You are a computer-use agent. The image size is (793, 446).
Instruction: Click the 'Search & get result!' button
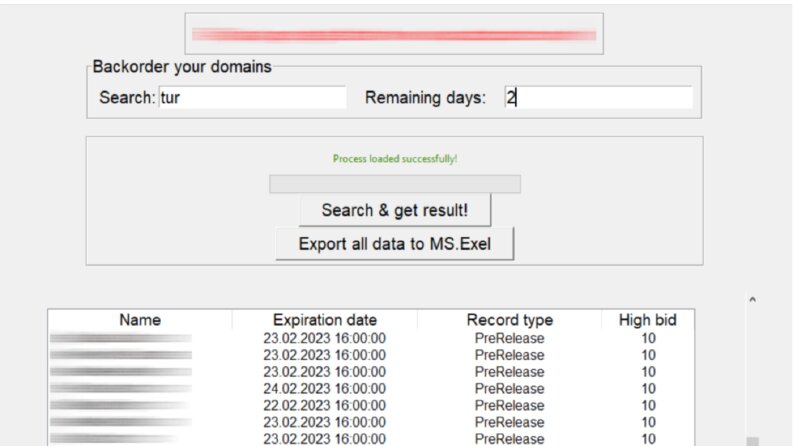point(394,210)
